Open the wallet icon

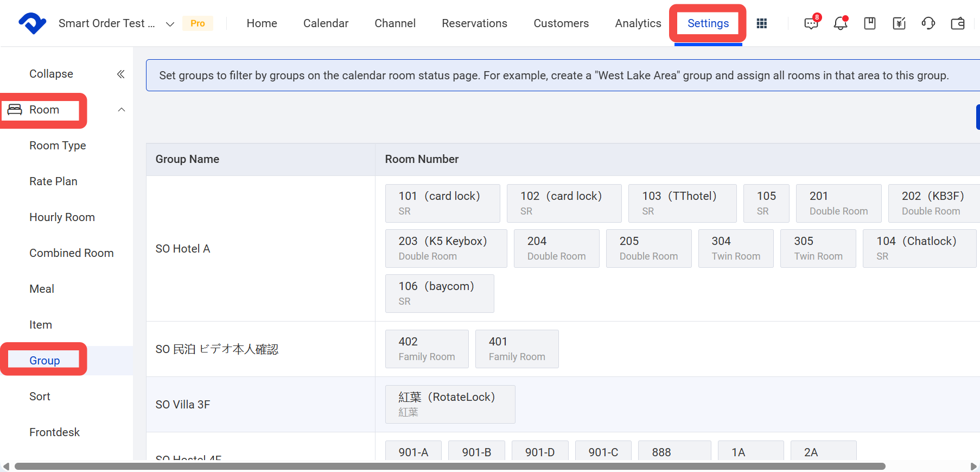click(x=958, y=23)
